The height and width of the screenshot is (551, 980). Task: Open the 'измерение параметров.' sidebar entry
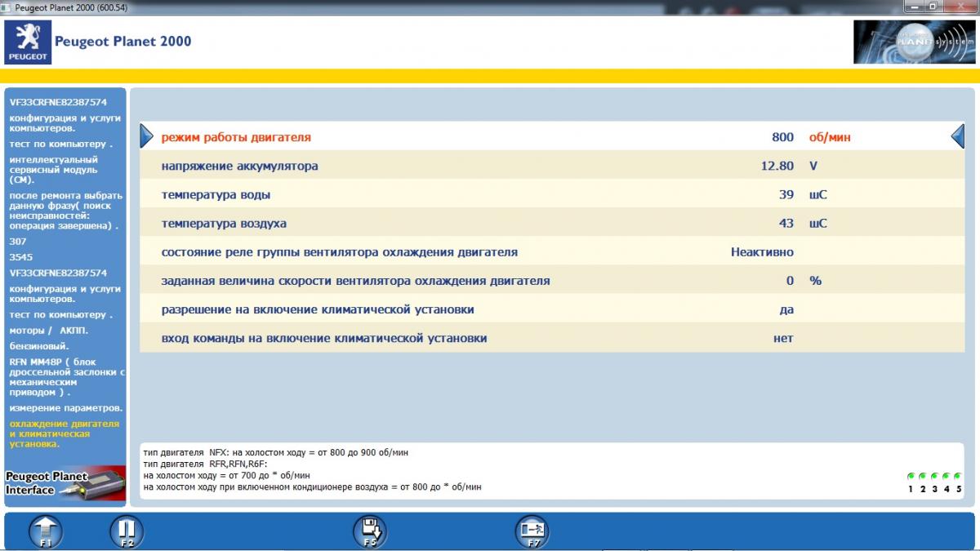(x=66, y=407)
